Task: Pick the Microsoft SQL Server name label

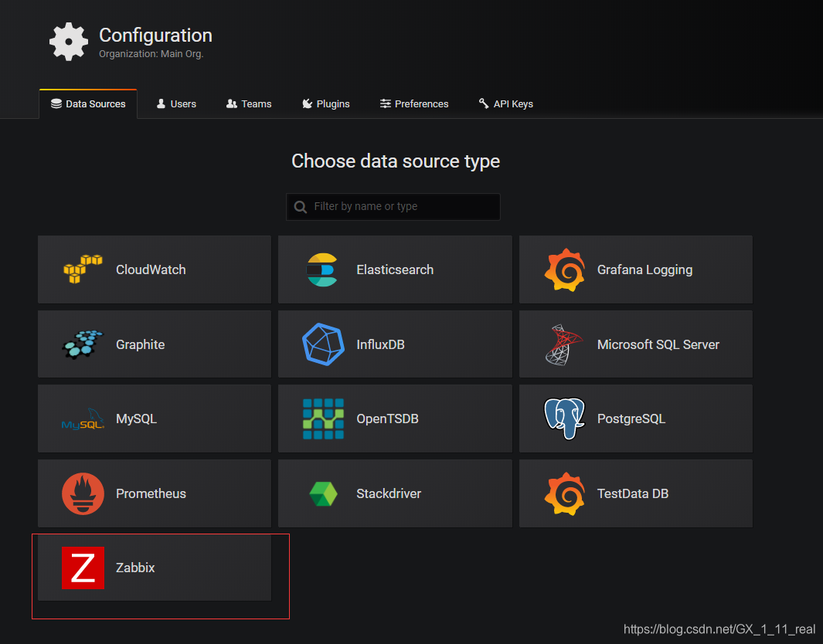Action: point(658,344)
